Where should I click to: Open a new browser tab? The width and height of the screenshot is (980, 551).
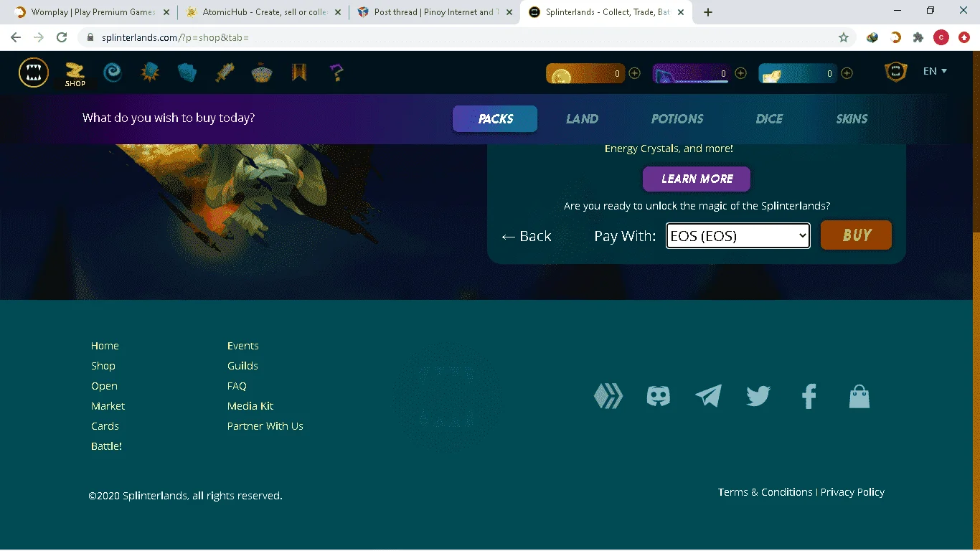pos(708,12)
